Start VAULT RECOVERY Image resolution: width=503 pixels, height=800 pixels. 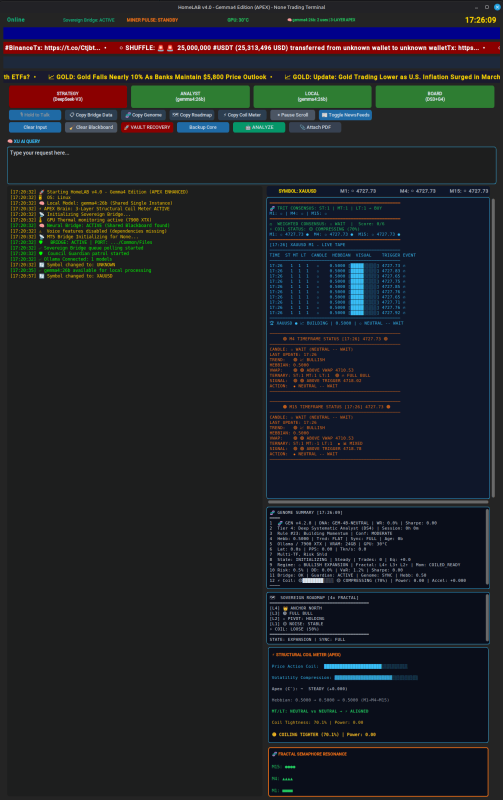147,128
